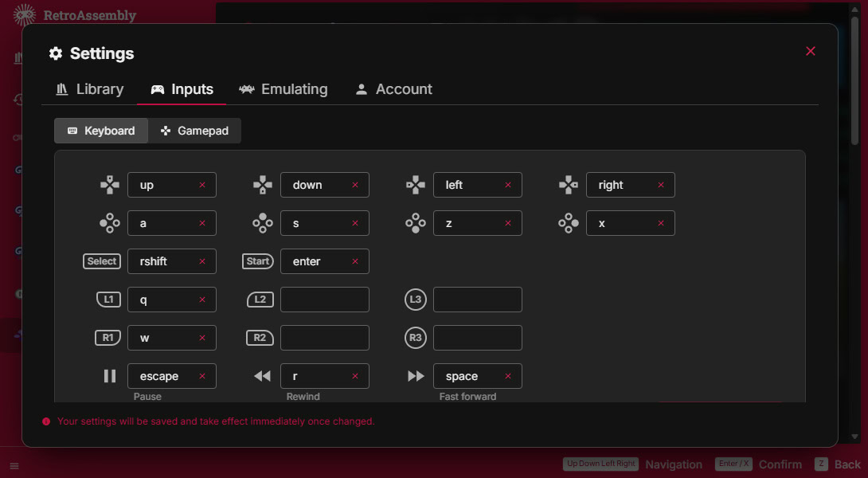Click the rewind double-arrow icon
868x478 pixels.
coord(262,375)
